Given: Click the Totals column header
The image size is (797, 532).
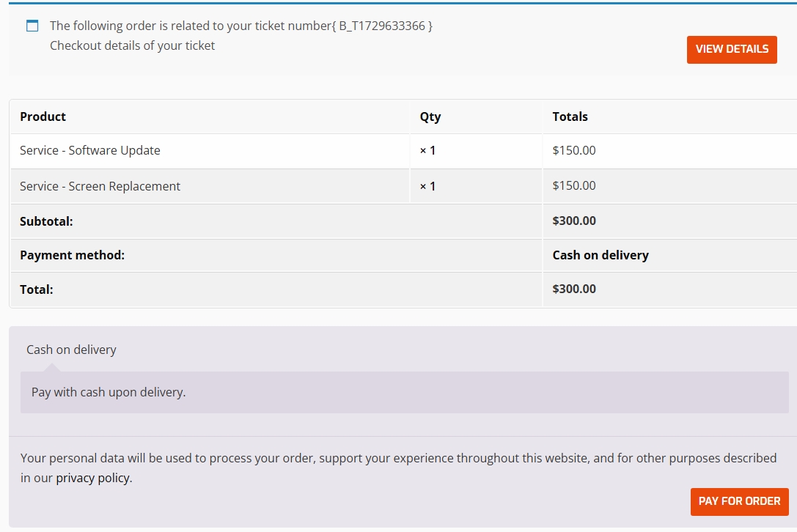Looking at the screenshot, I should pos(570,117).
